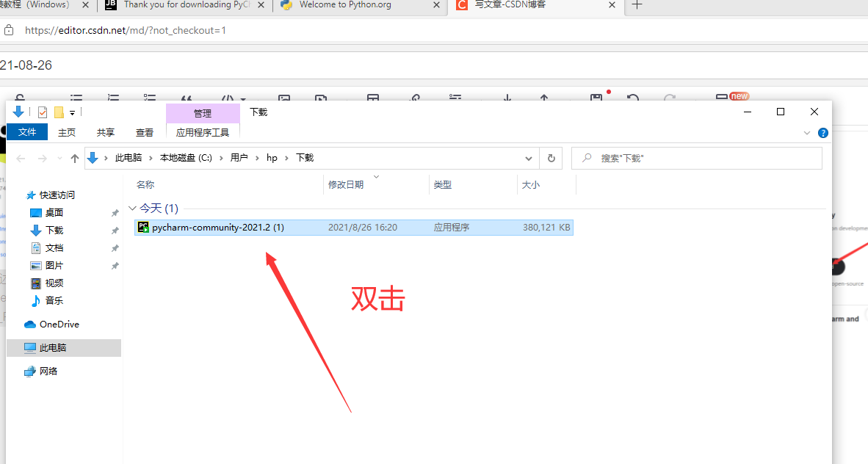Insert an image via the editor toolbar
Image resolution: width=868 pixels, height=464 pixels.
click(284, 98)
